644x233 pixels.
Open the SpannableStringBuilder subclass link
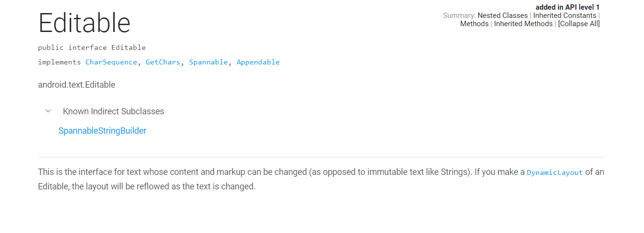click(102, 131)
